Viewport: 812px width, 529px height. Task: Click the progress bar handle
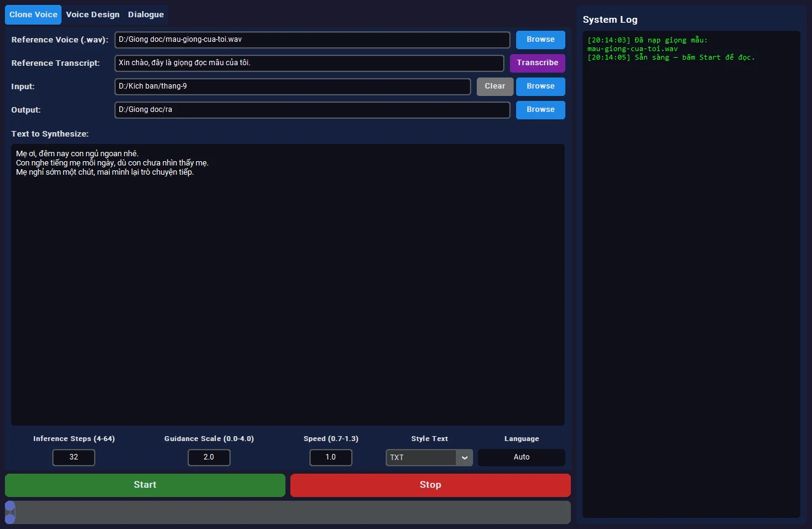point(10,512)
